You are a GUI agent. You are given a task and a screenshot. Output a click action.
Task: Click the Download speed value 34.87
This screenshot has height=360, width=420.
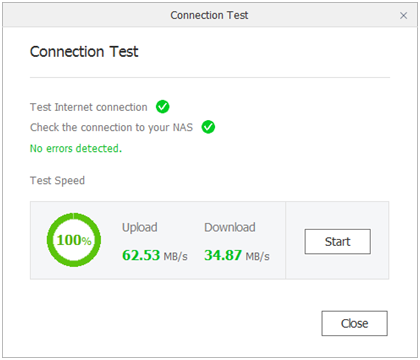point(223,255)
